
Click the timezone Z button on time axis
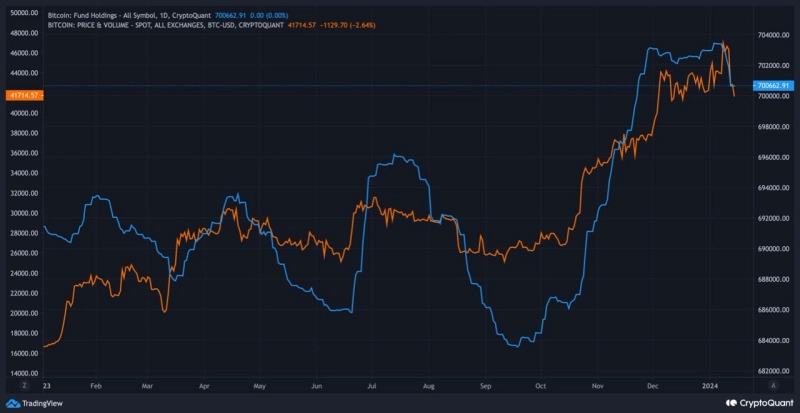tap(24, 384)
